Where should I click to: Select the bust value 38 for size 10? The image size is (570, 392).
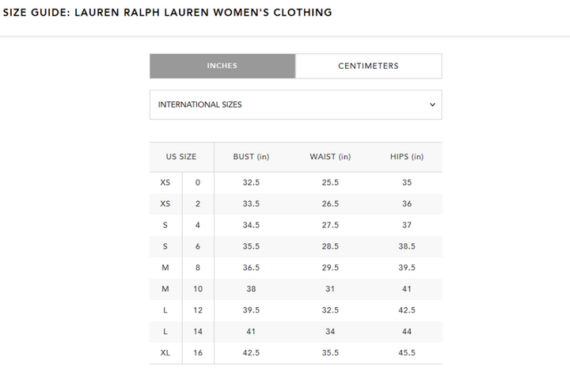[x=251, y=289]
